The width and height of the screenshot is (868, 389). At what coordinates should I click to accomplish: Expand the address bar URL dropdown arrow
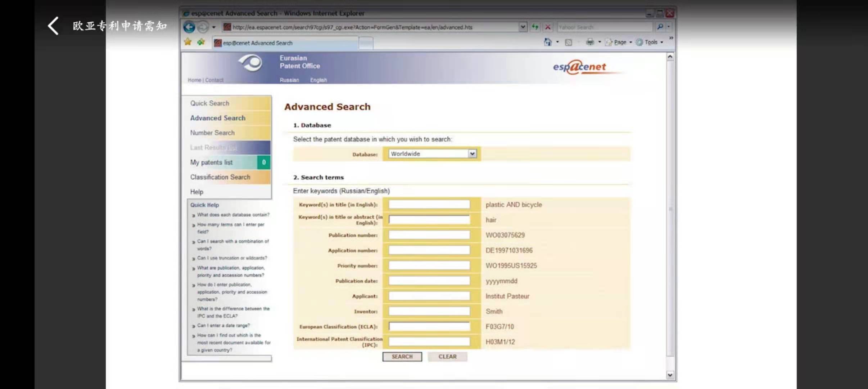[523, 27]
